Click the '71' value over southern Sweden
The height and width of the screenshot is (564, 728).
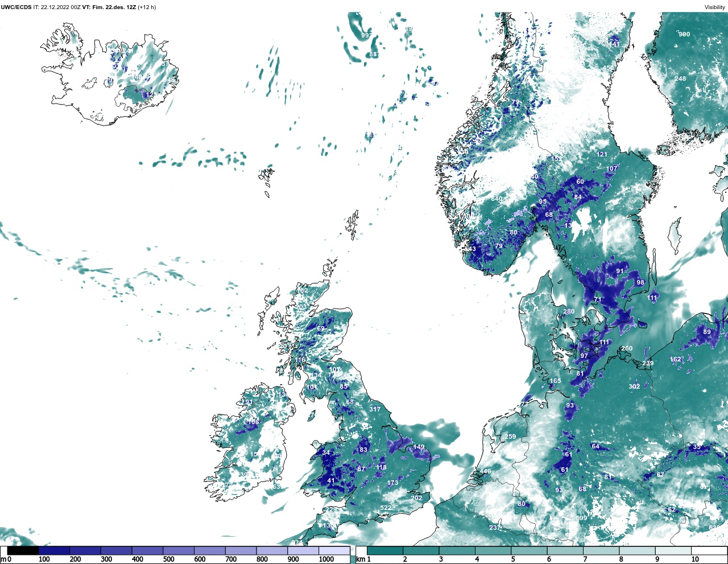pos(597,299)
